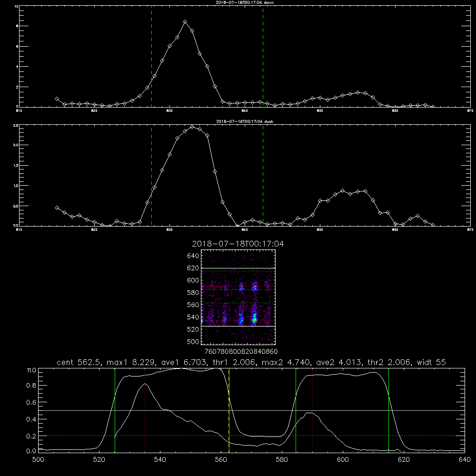Click brightest spot in lower band of spectral image
Viewport: 476px width, 476px height.
pos(254,319)
